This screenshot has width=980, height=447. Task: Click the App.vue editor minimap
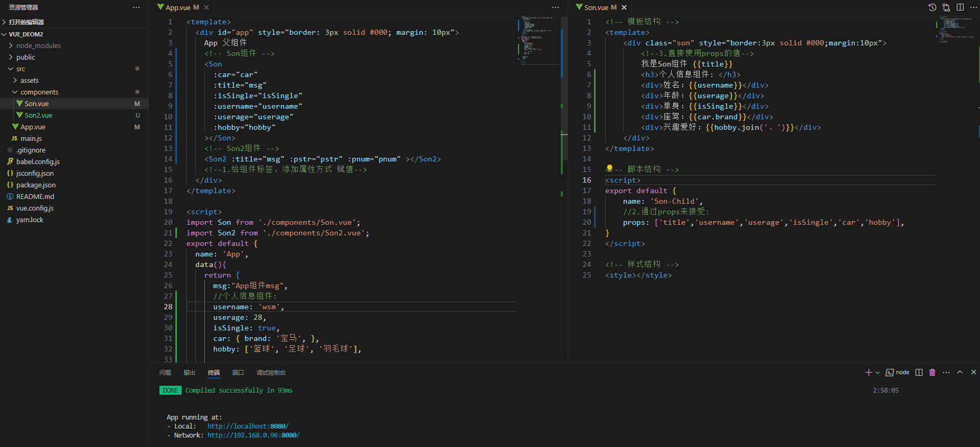539,40
